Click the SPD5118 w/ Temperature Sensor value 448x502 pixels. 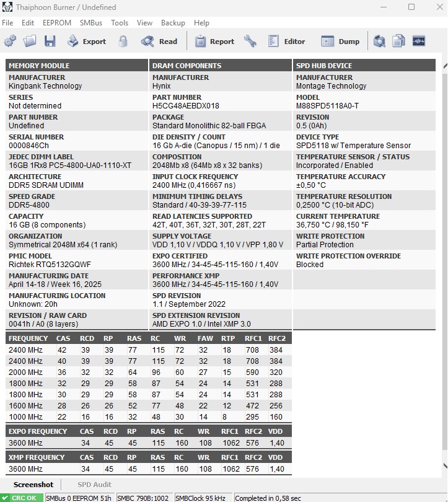click(353, 146)
